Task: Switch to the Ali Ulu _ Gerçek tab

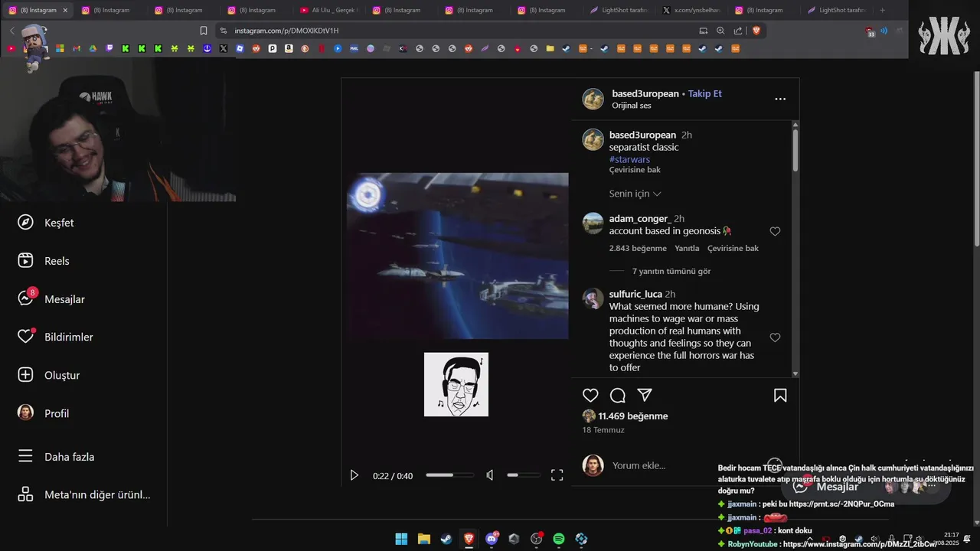Action: coord(328,10)
